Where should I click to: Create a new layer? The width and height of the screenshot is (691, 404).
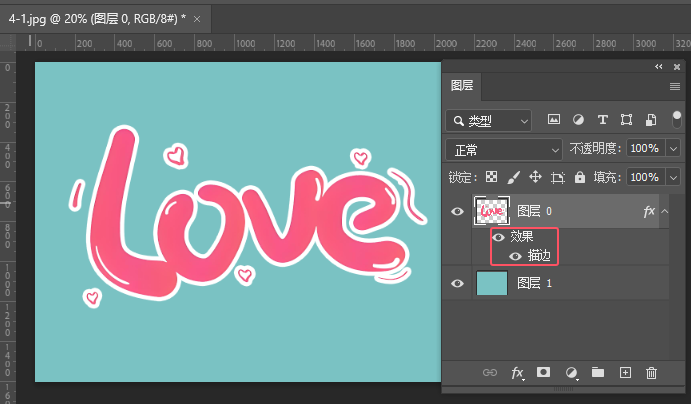tap(625, 373)
